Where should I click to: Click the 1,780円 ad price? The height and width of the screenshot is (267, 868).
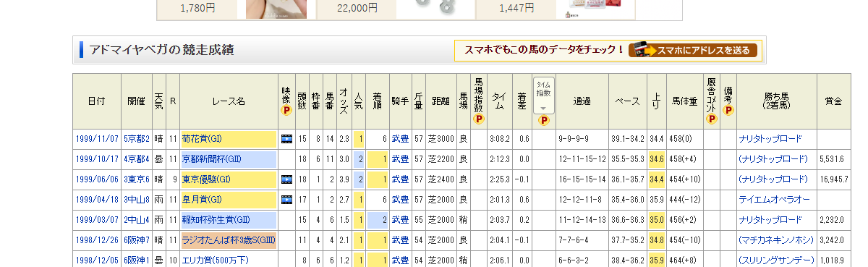[x=197, y=8]
